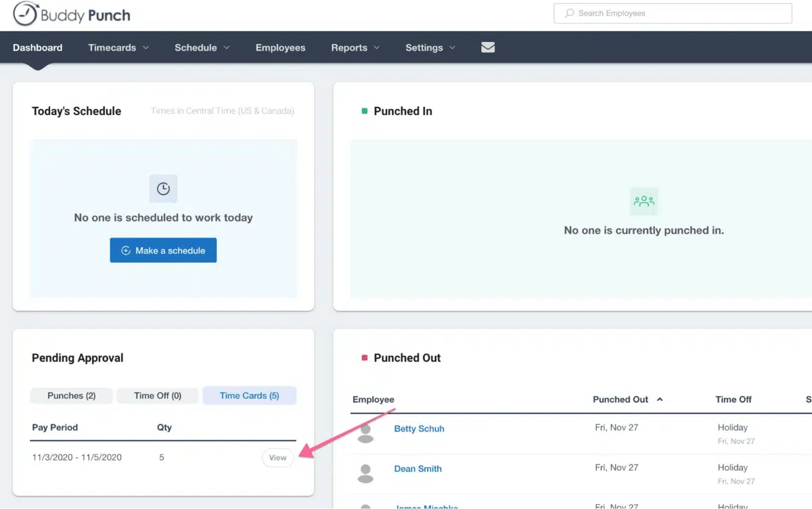
Task: Click Betty Schuh's avatar icon
Action: click(365, 433)
